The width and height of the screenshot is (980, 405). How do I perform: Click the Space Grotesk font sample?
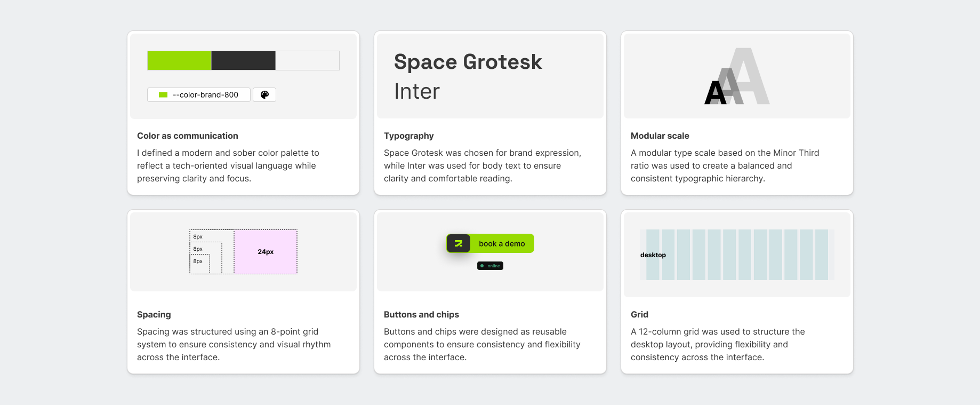(468, 62)
